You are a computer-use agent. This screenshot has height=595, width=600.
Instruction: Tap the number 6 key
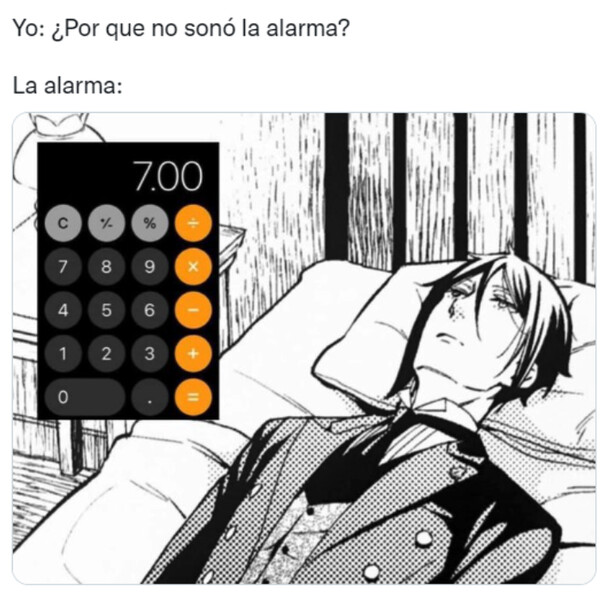150,310
